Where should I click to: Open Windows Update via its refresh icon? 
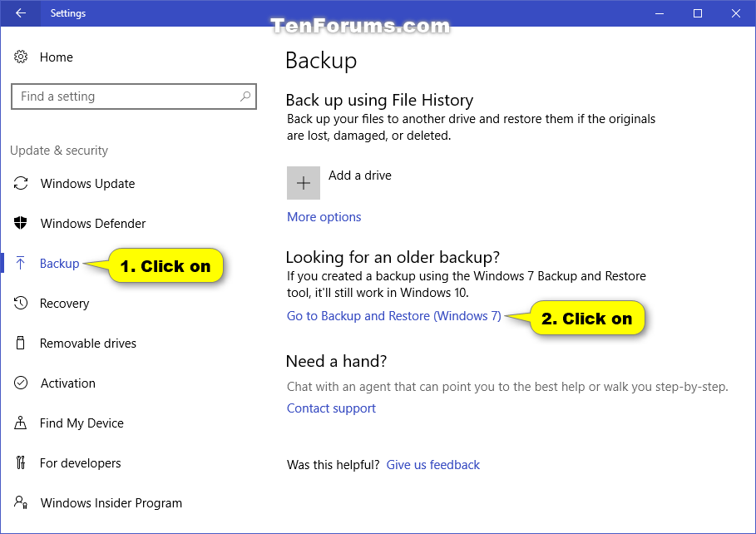[x=21, y=183]
